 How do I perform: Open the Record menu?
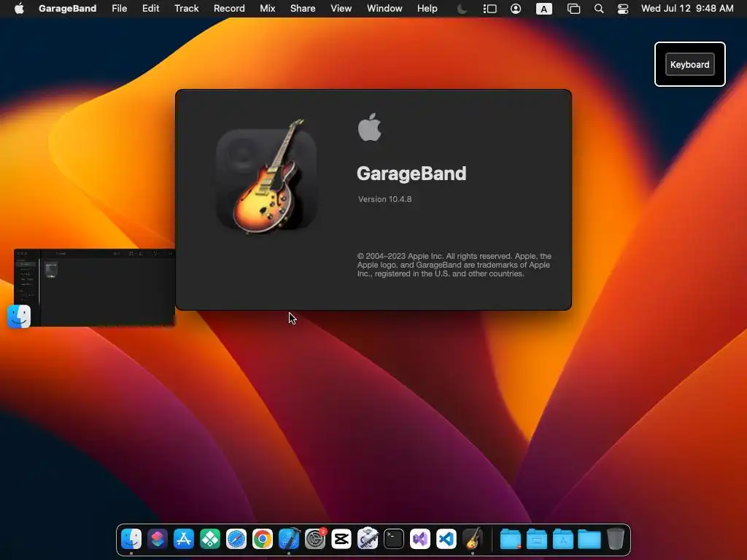[229, 9]
